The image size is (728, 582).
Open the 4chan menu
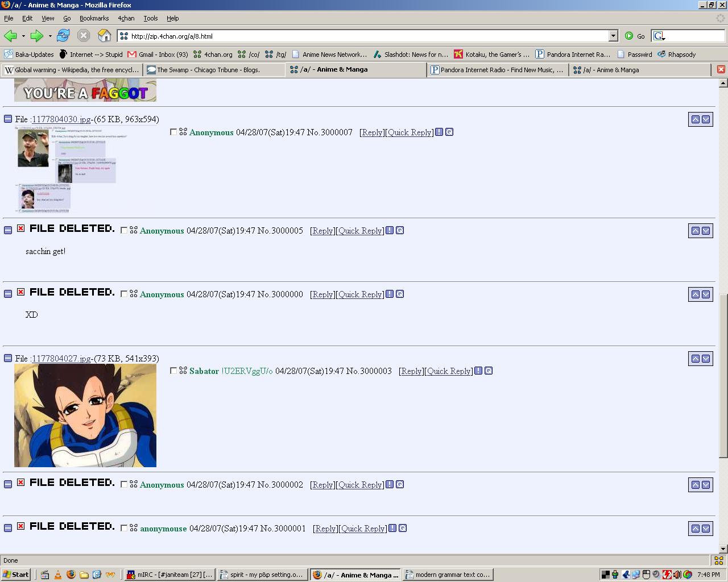[x=126, y=18]
